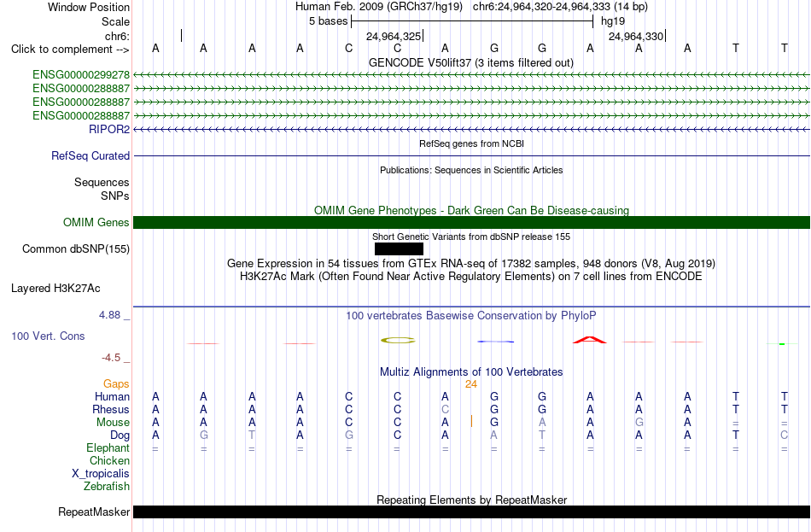Screen dimensions: 811x532
Task: Open the OMIM Gene Phenotypes title
Action: click(x=471, y=210)
